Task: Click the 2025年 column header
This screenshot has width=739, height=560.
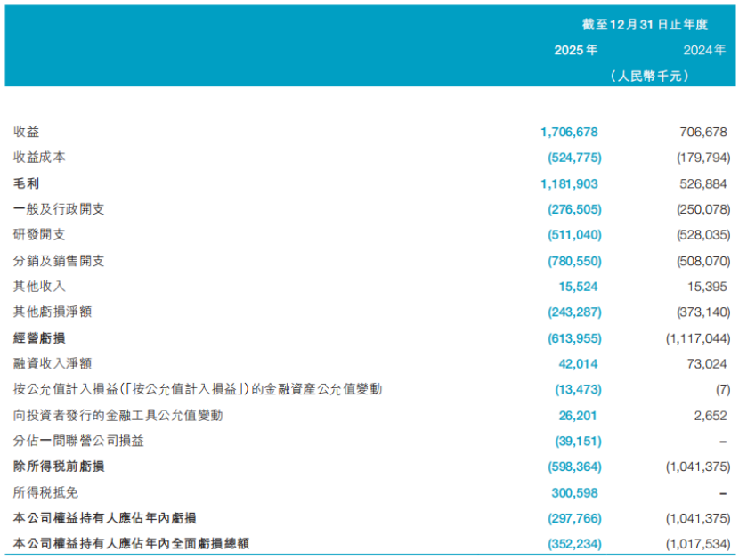Action: [575, 50]
